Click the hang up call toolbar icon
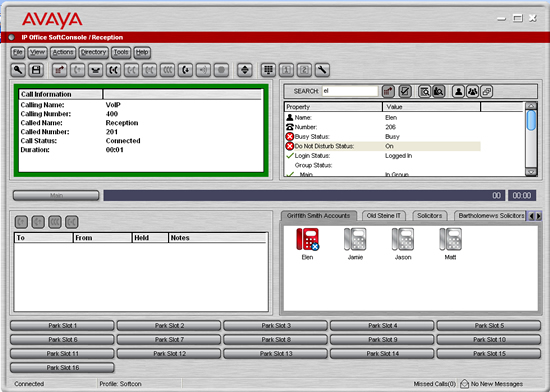 pyautogui.click(x=95, y=70)
